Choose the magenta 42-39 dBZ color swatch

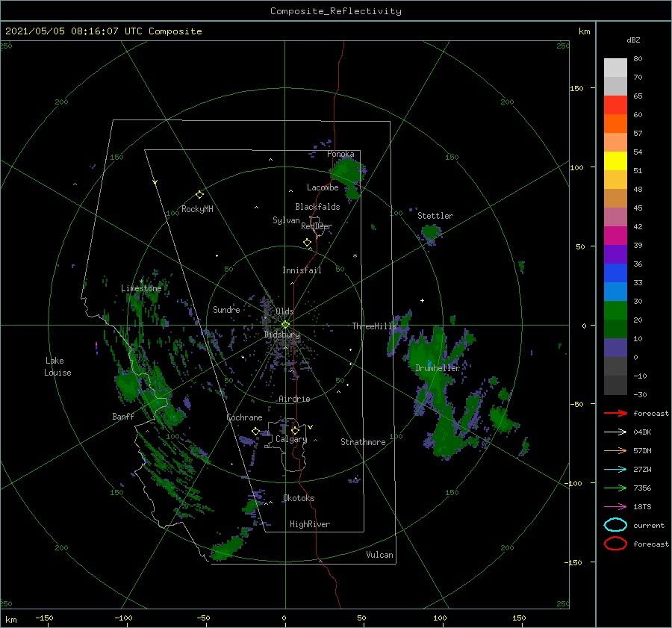click(x=615, y=236)
